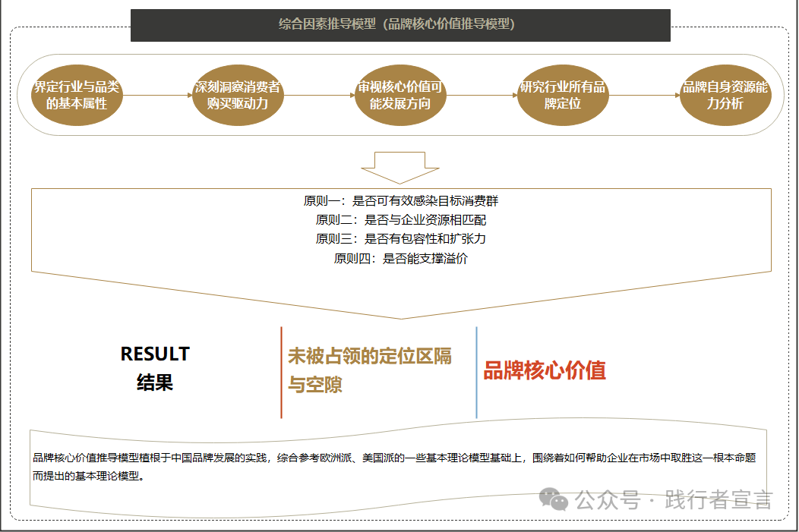The width and height of the screenshot is (799, 532).
Task: Click the large downward arrow shape
Action: (x=400, y=168)
